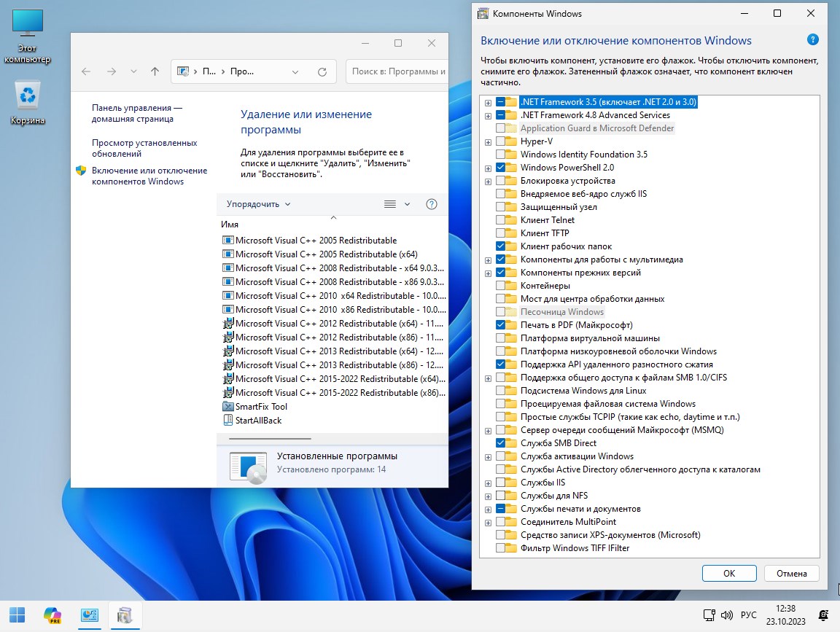Click address bar Control Panel icon
Viewport: 840px width, 632px height.
(x=183, y=71)
